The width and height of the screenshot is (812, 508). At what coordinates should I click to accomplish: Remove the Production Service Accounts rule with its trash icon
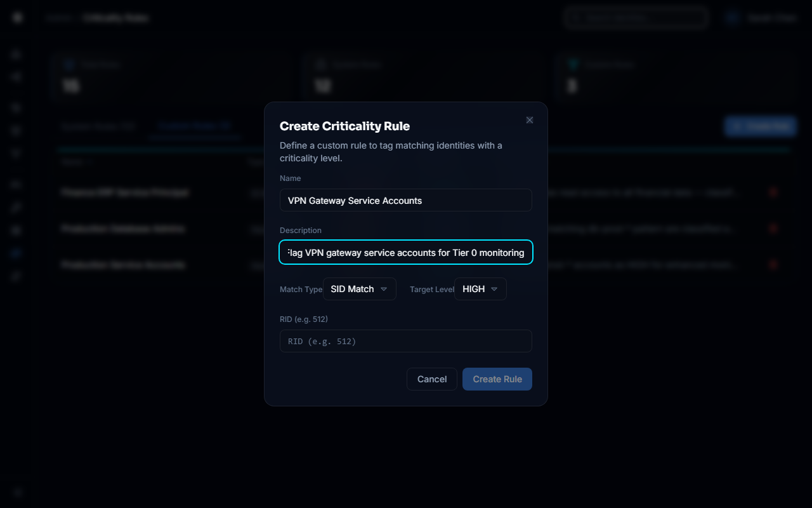[773, 265]
